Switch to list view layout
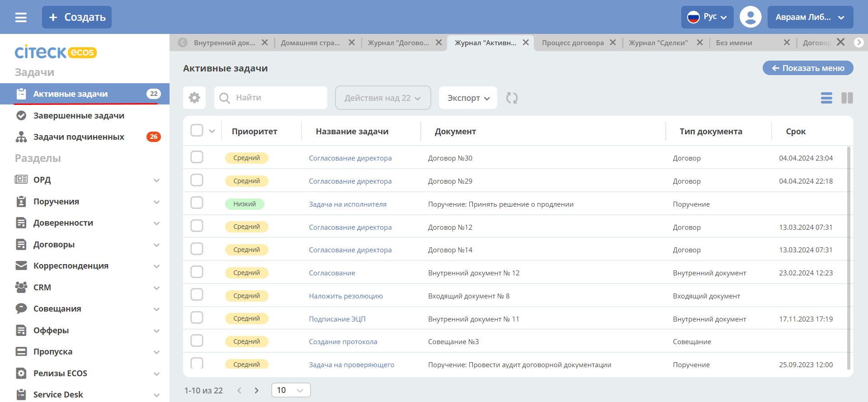Viewport: 868px width, 402px height. 826,98
